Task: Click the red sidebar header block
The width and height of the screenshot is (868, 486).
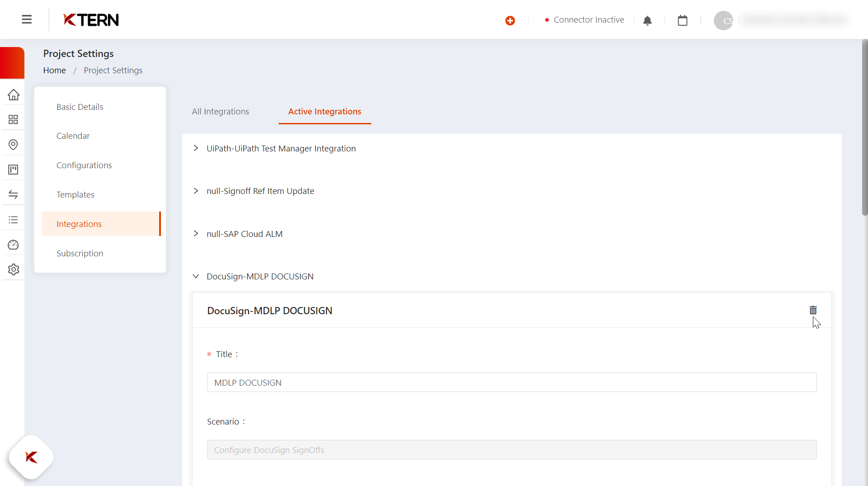Action: (x=12, y=63)
